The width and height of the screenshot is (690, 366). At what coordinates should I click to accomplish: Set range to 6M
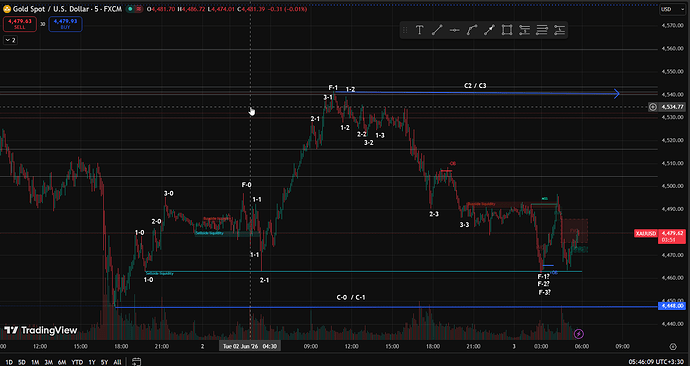62,362
